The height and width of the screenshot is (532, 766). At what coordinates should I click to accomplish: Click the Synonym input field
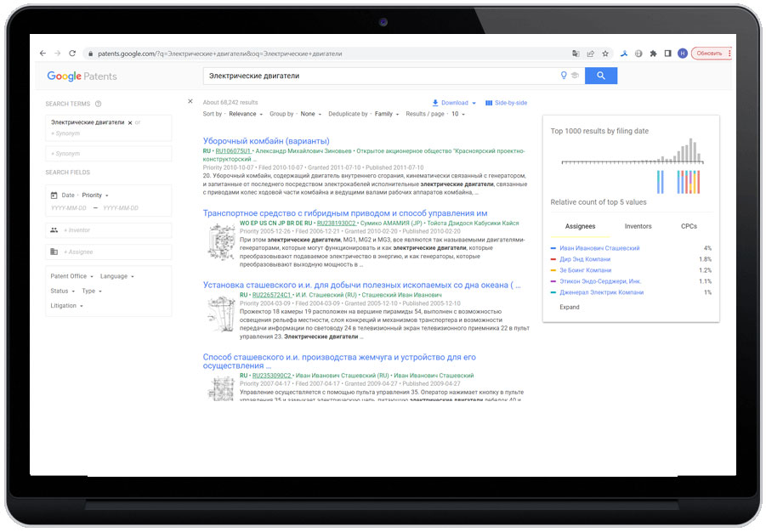point(67,133)
